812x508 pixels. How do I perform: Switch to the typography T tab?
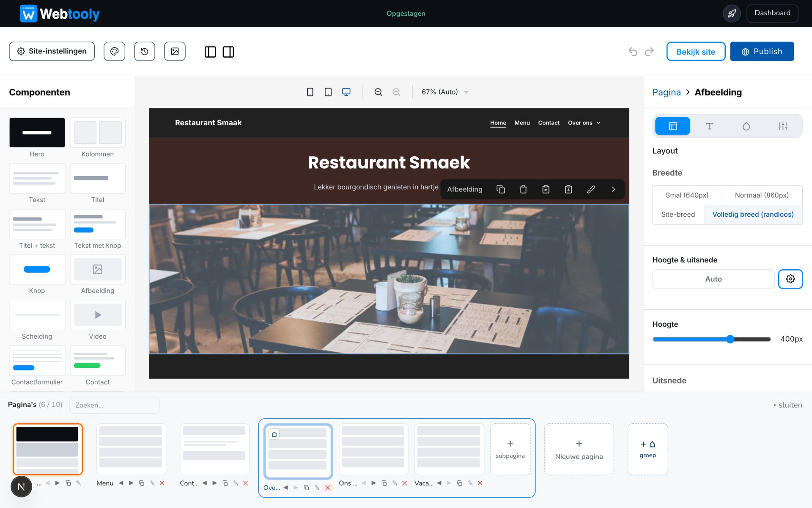pyautogui.click(x=709, y=126)
